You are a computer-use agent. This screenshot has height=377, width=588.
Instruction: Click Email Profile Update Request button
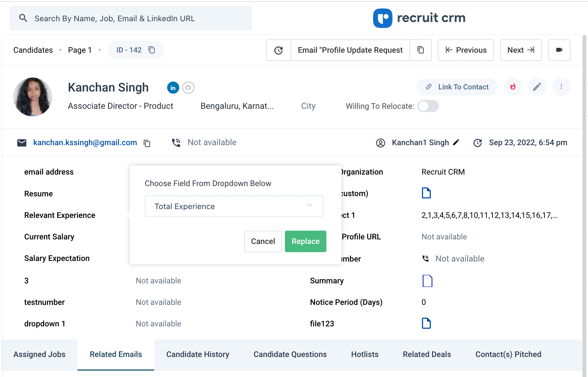click(350, 50)
